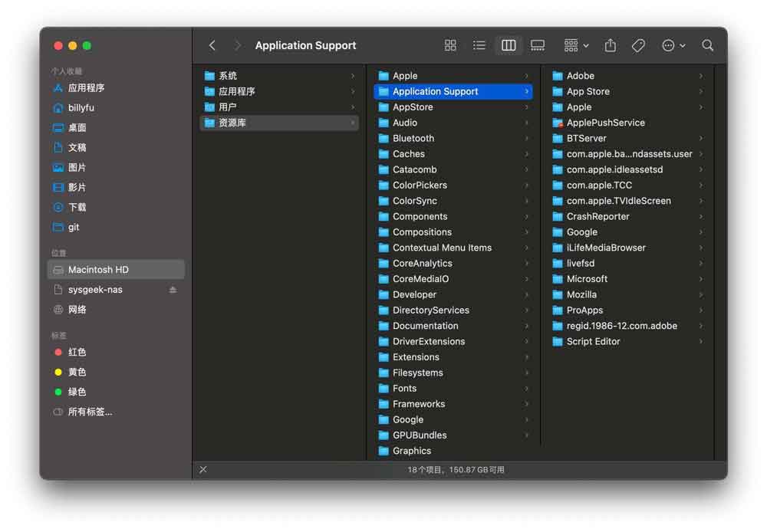
Task: Select the Script Editor folder
Action: click(x=593, y=342)
